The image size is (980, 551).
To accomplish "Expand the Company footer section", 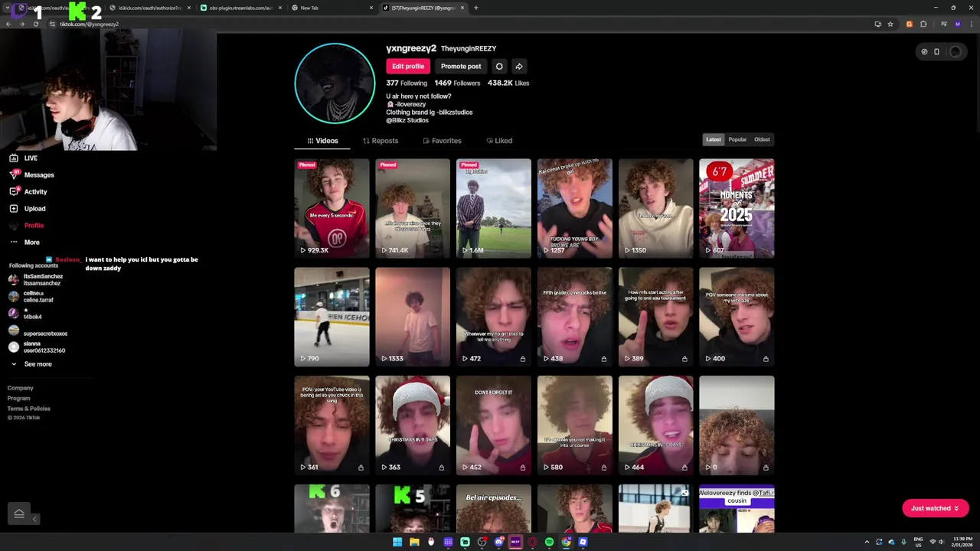I will pos(21,388).
